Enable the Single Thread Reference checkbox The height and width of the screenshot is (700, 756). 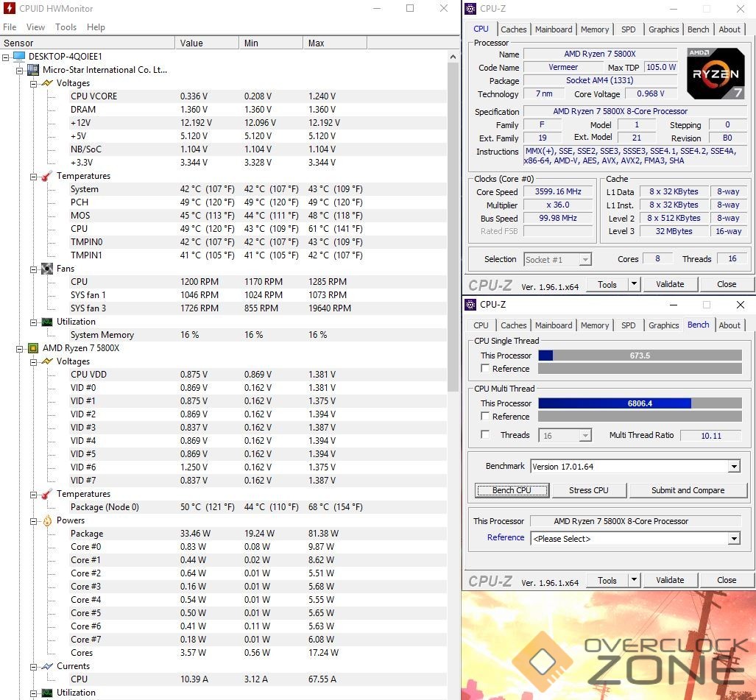pos(485,369)
